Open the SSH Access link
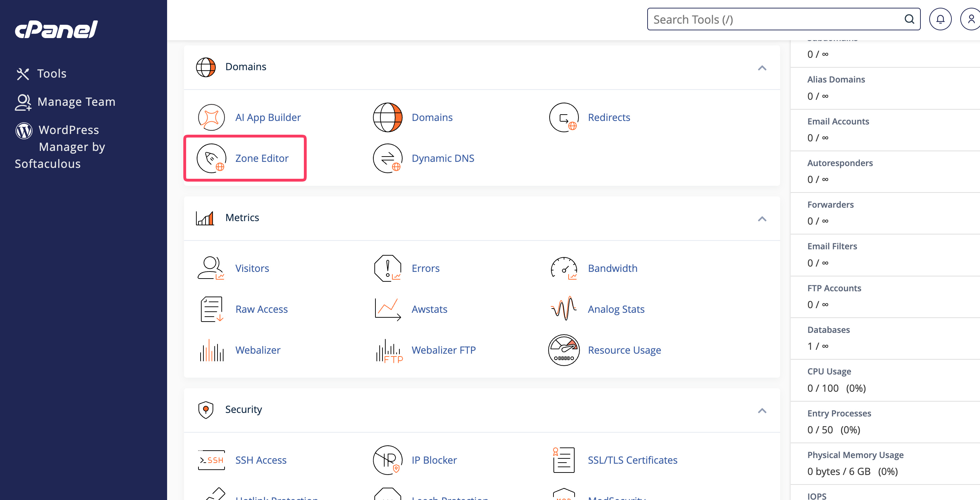The width and height of the screenshot is (980, 500). click(261, 460)
